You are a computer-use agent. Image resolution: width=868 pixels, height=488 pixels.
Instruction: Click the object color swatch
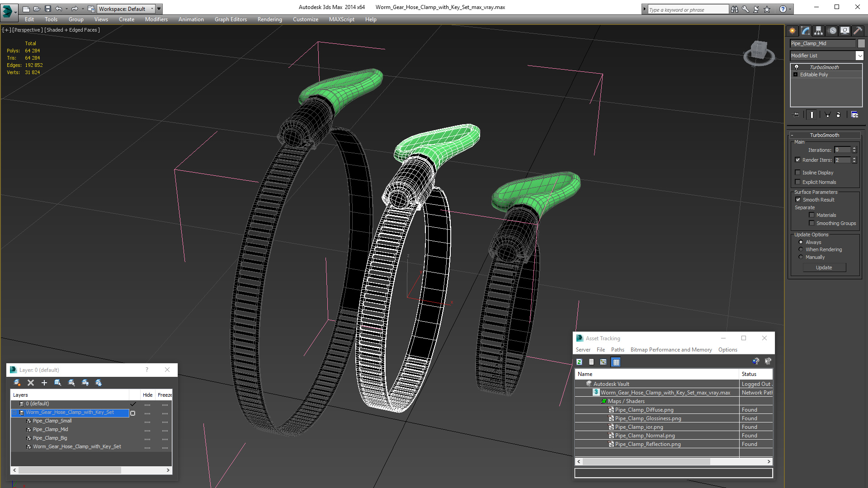point(861,43)
